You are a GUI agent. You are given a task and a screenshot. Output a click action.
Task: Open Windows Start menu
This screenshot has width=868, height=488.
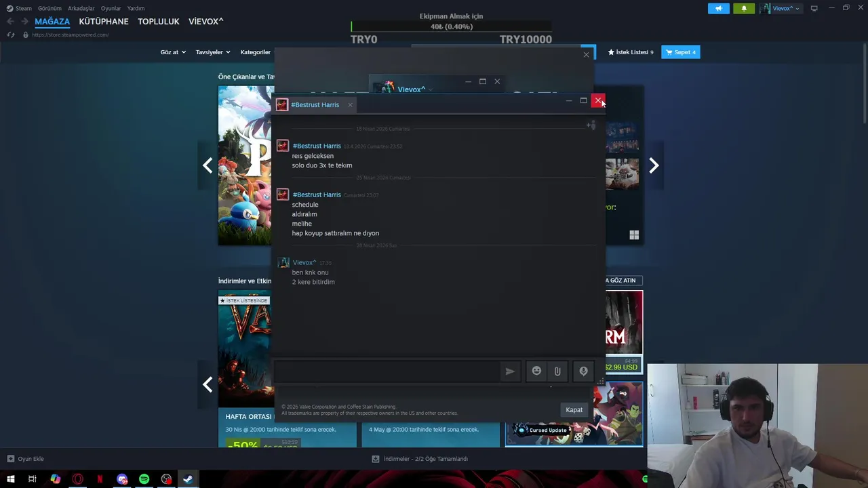[x=10, y=479]
